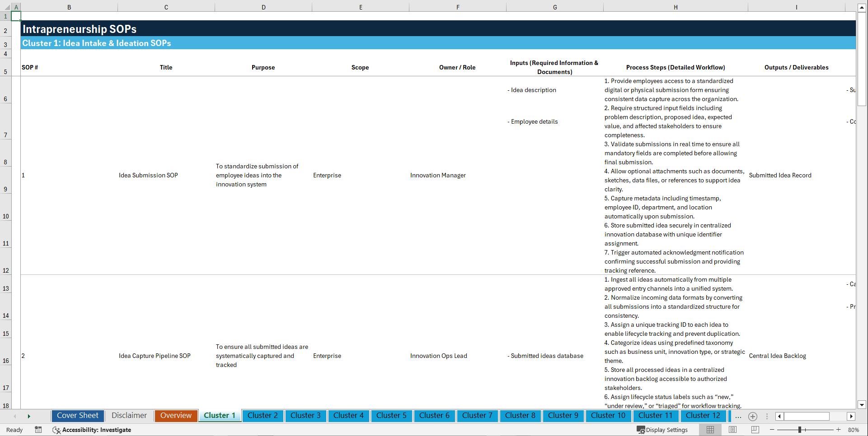Select the Cover Sheet tab to activate it
The width and height of the screenshot is (868, 436).
pyautogui.click(x=77, y=416)
